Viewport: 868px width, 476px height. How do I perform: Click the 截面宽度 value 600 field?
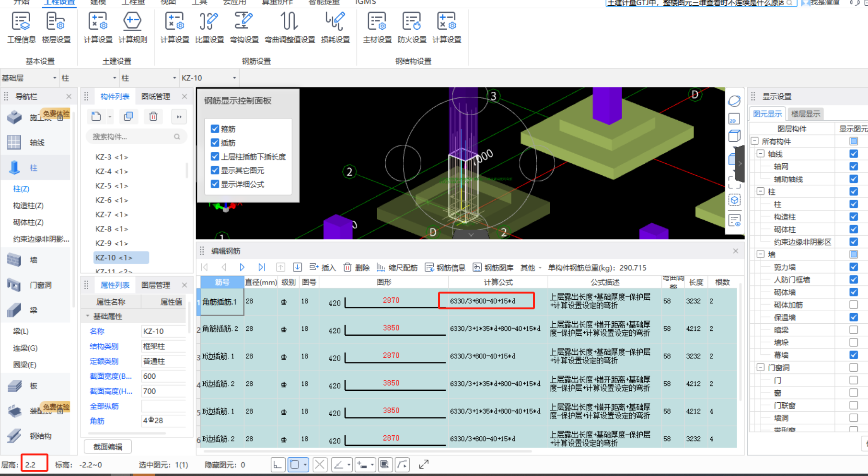(163, 376)
